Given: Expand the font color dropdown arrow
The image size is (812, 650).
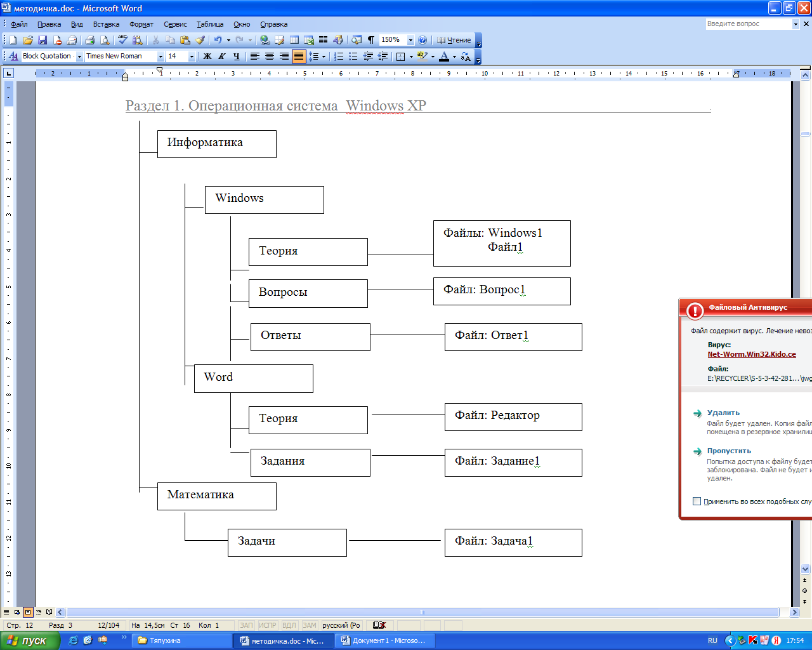Looking at the screenshot, I should pyautogui.click(x=454, y=56).
